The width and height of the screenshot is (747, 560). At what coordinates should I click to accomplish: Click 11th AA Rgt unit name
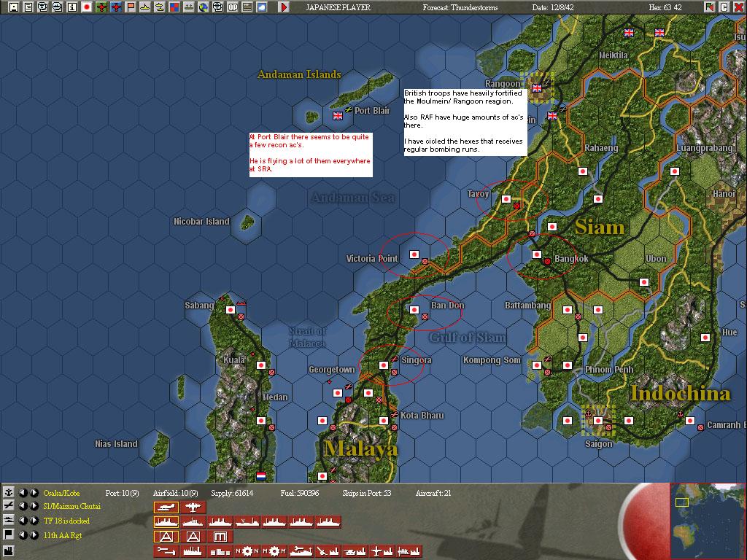pyautogui.click(x=63, y=535)
